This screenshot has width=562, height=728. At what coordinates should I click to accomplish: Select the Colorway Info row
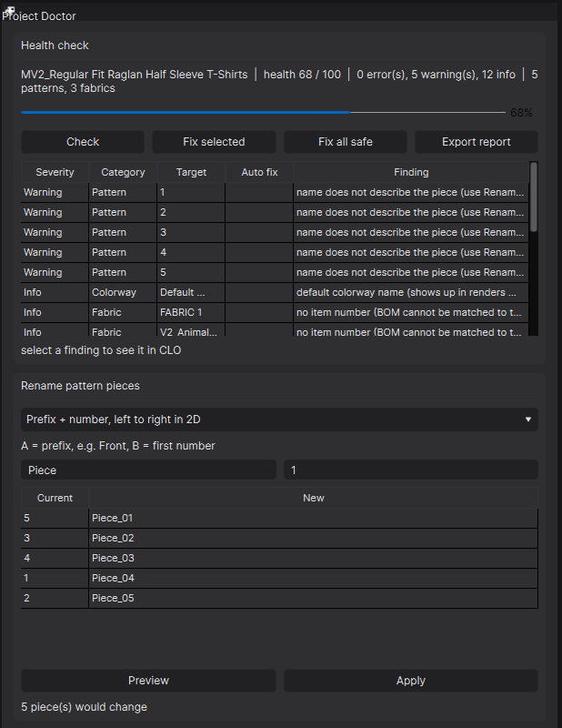pos(275,292)
